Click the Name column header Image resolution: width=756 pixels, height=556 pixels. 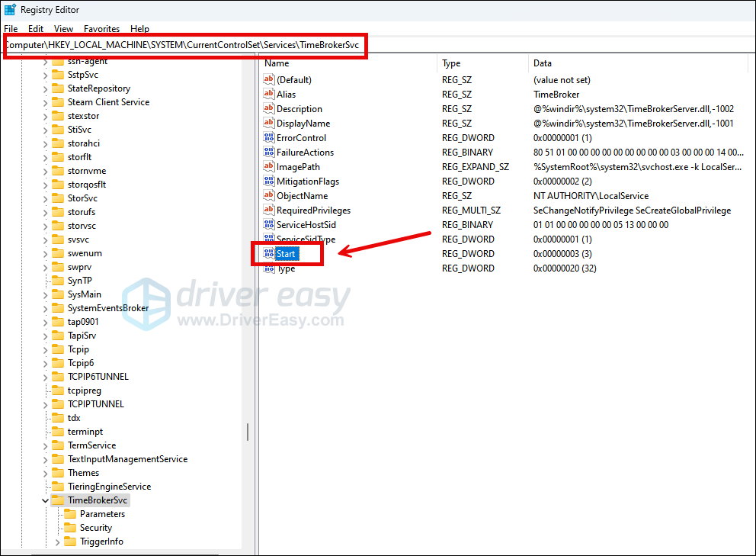pos(277,63)
